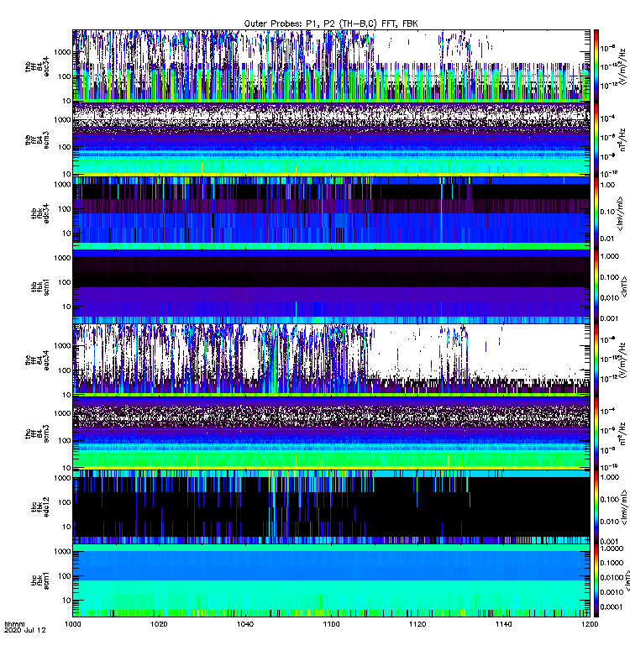This screenshot has height=672, width=630.
Task: Click the color bar of thb fff edc34 panel
Action: pyautogui.click(x=596, y=66)
